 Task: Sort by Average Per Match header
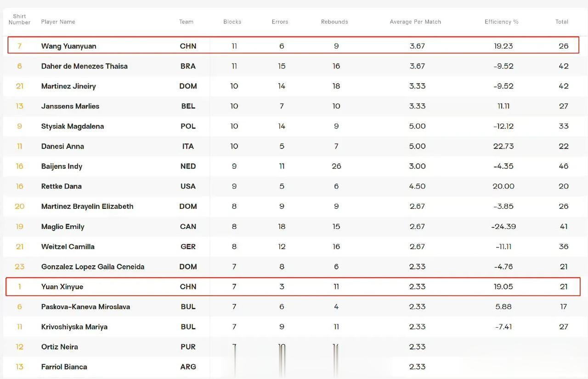click(415, 22)
